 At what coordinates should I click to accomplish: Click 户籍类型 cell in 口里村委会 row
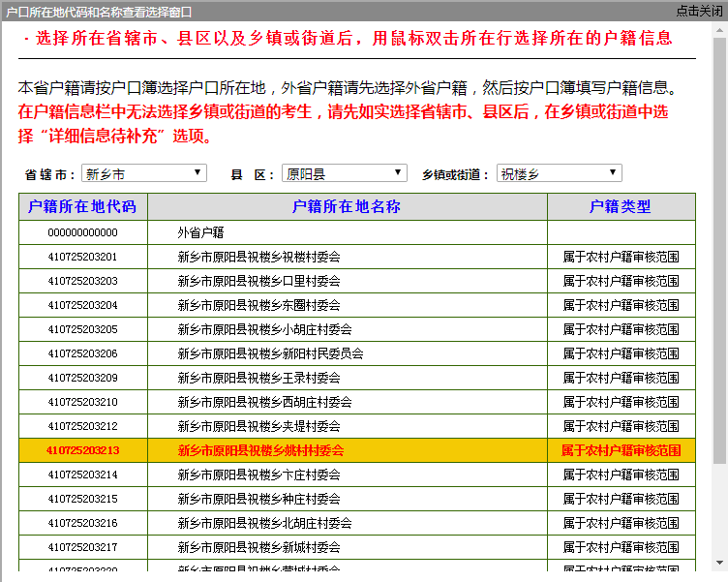622,281
